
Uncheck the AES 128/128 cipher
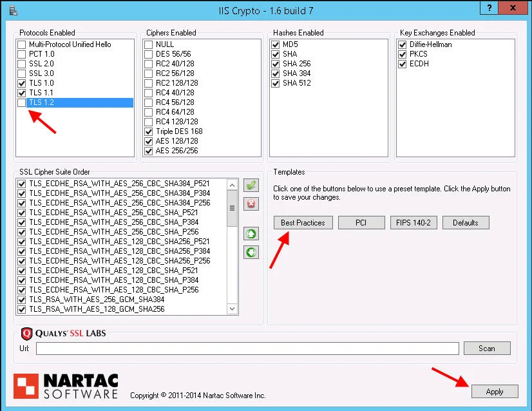pos(149,141)
